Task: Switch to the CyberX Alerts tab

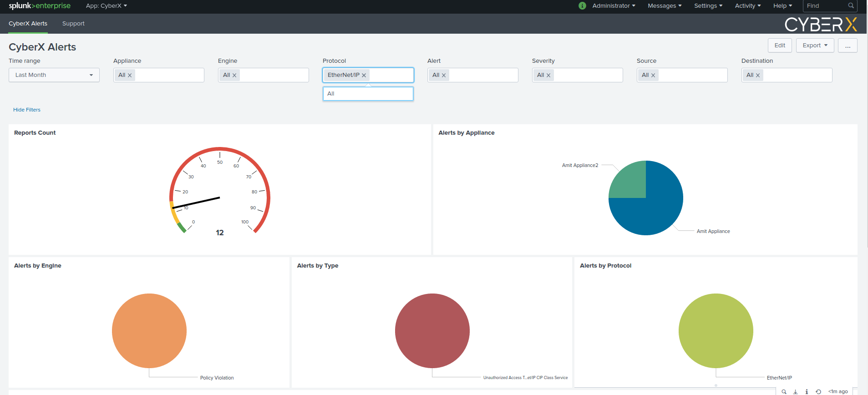Action: pos(28,24)
